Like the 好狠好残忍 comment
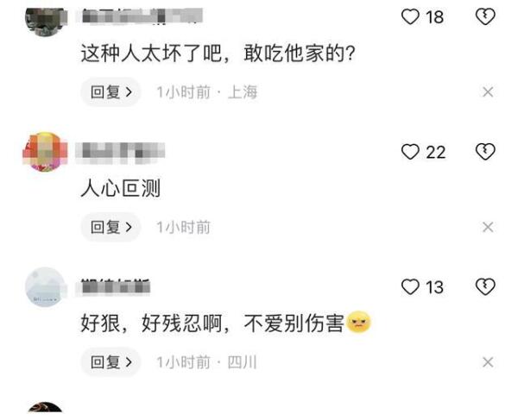Image resolution: width=518 pixels, height=420 pixels. 410,286
